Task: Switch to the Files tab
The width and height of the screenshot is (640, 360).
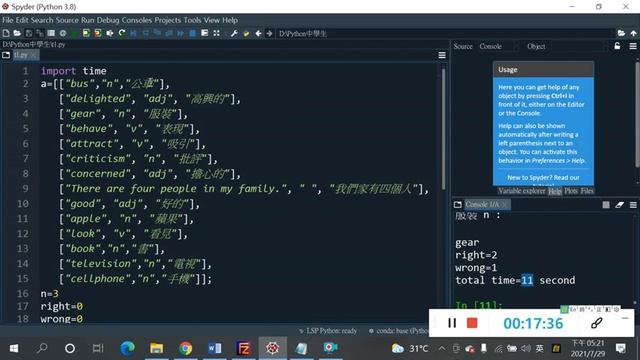Action: pos(587,191)
